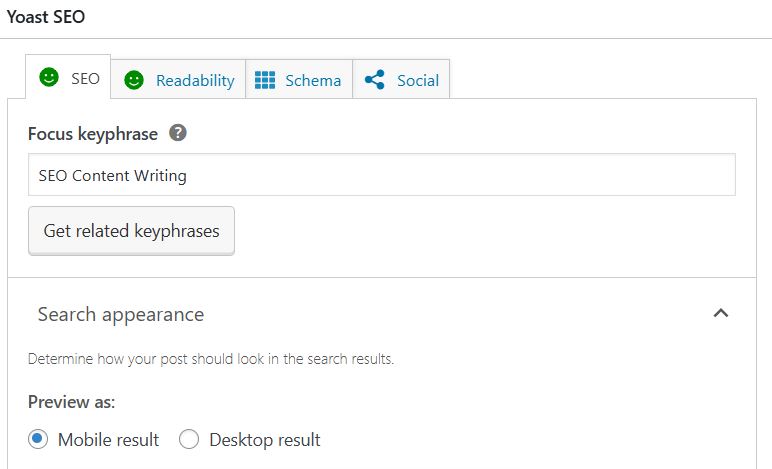Collapse the Search appearance section chevron

click(x=721, y=313)
